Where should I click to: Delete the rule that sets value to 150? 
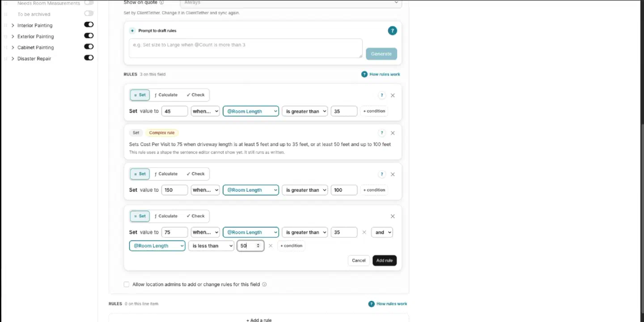pyautogui.click(x=393, y=174)
